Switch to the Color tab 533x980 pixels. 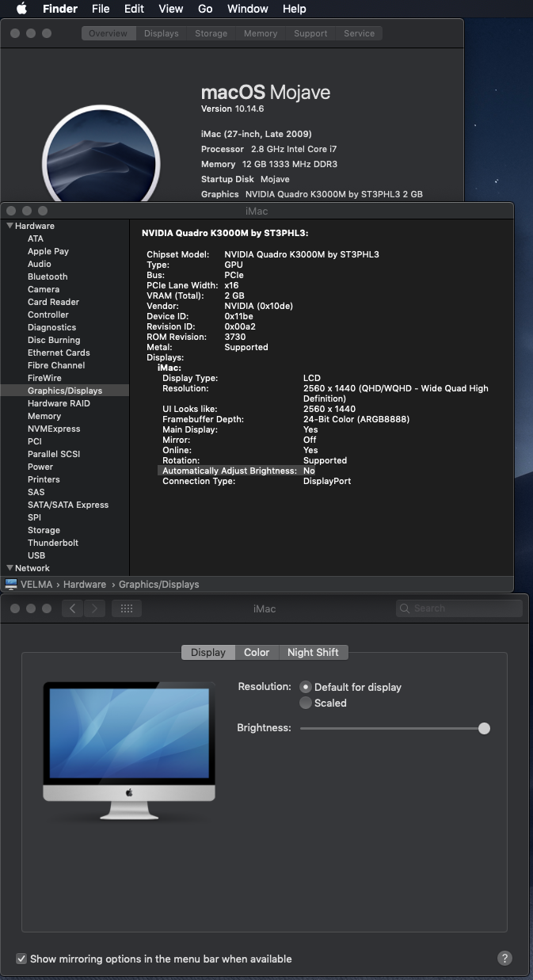pyautogui.click(x=257, y=652)
